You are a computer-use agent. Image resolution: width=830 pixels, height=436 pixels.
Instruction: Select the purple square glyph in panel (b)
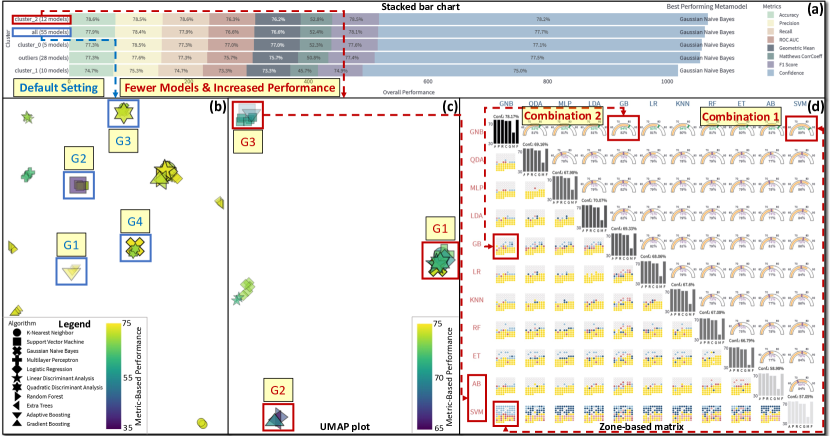(79, 185)
